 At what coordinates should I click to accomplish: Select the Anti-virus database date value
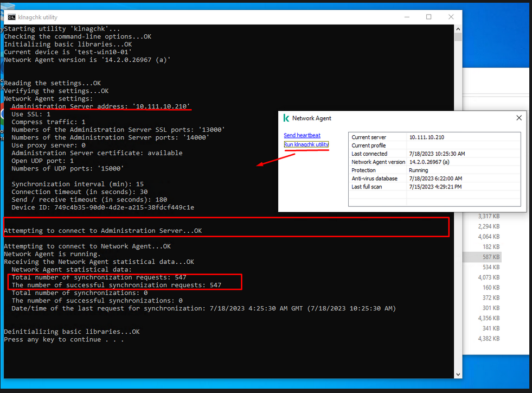[435, 179]
